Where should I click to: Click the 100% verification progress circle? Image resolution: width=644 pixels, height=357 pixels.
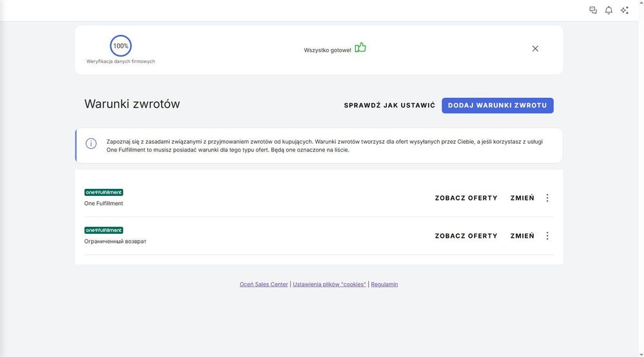pos(121,46)
